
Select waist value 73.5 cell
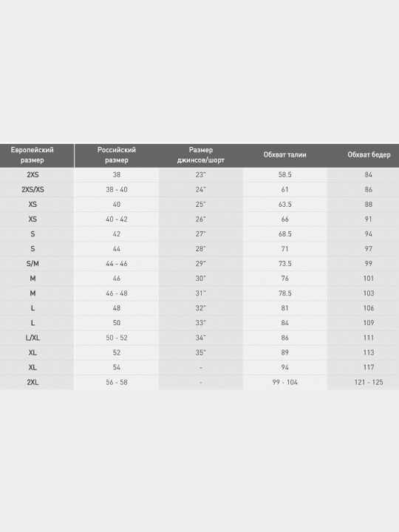(x=284, y=264)
